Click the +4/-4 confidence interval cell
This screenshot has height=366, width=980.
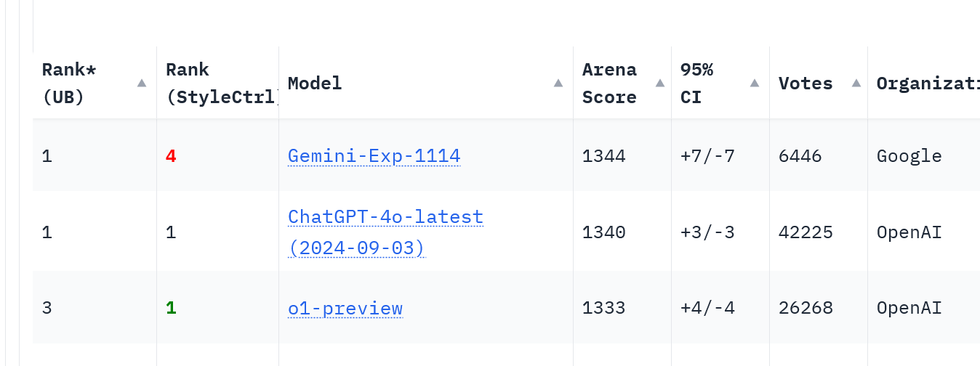click(707, 309)
